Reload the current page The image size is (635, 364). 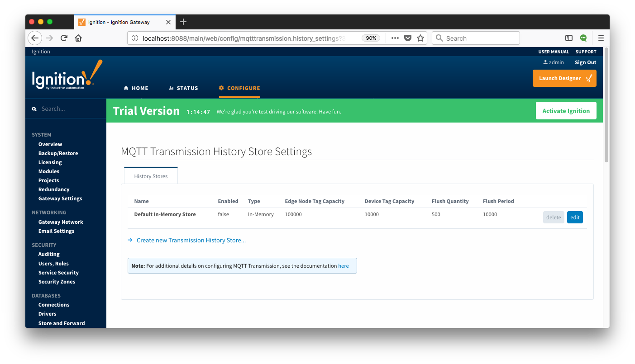click(x=64, y=38)
